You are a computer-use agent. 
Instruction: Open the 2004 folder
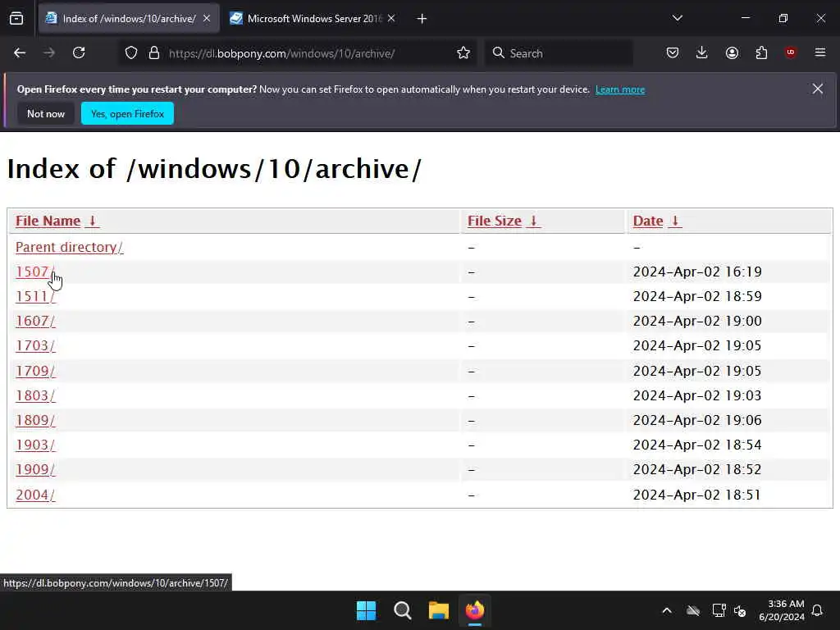(x=34, y=495)
